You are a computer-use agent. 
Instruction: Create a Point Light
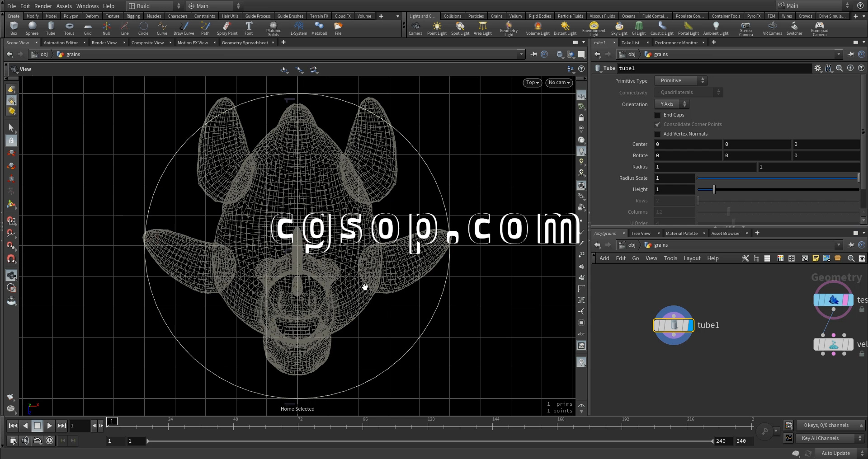point(437,28)
